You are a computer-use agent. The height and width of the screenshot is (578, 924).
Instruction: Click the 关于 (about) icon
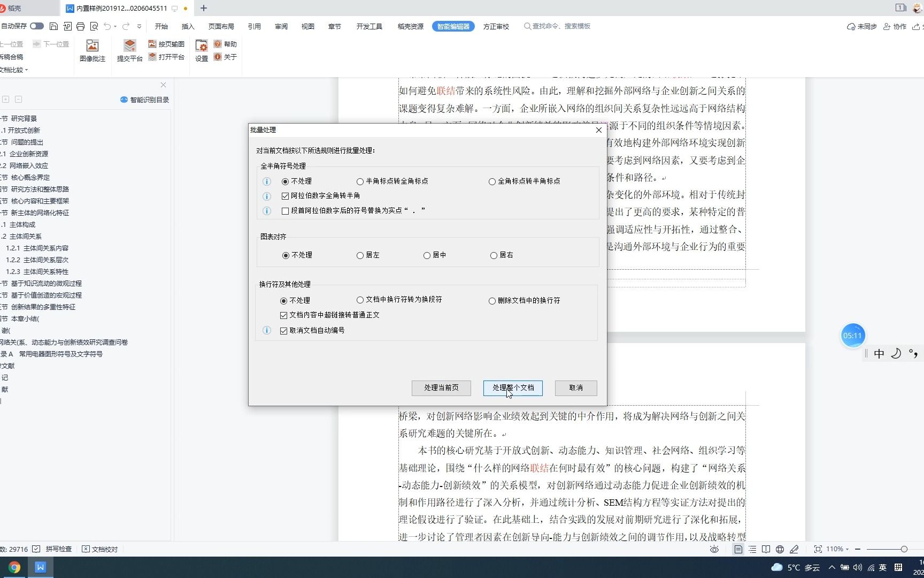point(218,57)
